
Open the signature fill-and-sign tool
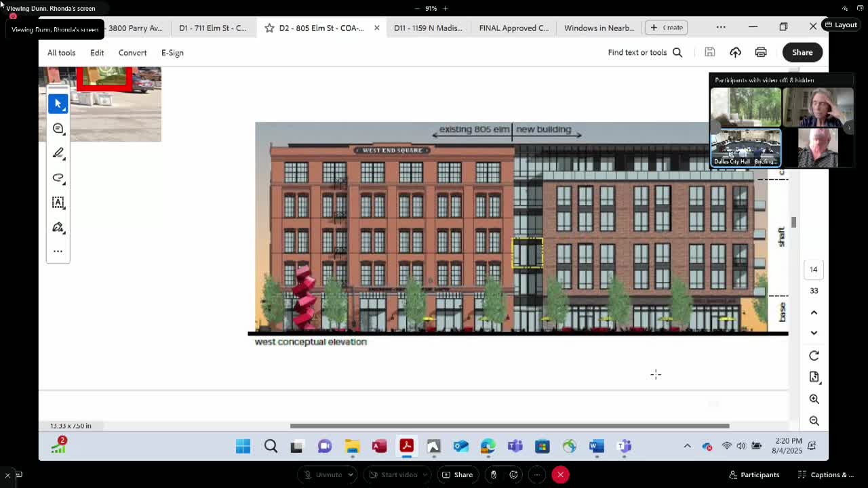click(x=58, y=227)
